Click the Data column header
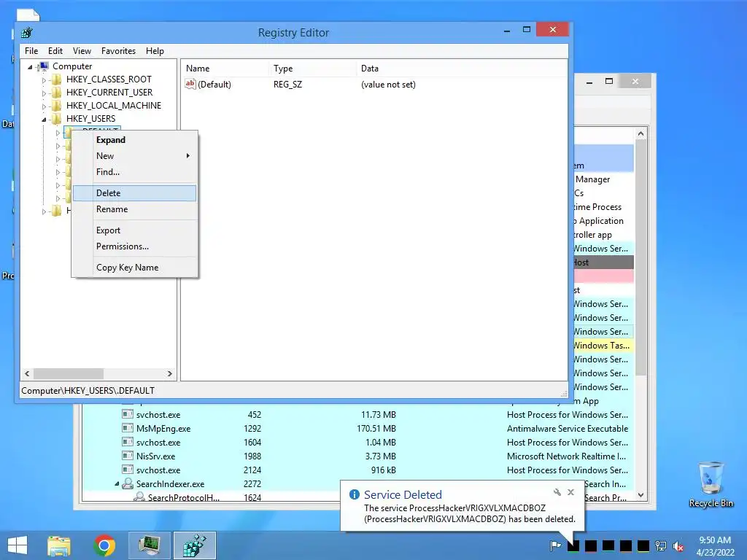Image resolution: width=747 pixels, height=560 pixels. pyautogui.click(x=462, y=69)
